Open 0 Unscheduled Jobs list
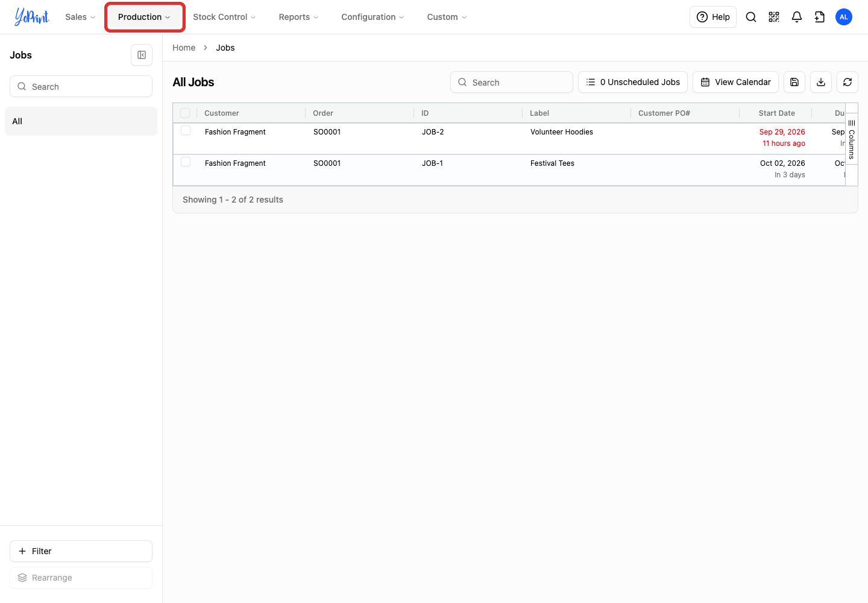The height and width of the screenshot is (603, 868). coord(633,82)
